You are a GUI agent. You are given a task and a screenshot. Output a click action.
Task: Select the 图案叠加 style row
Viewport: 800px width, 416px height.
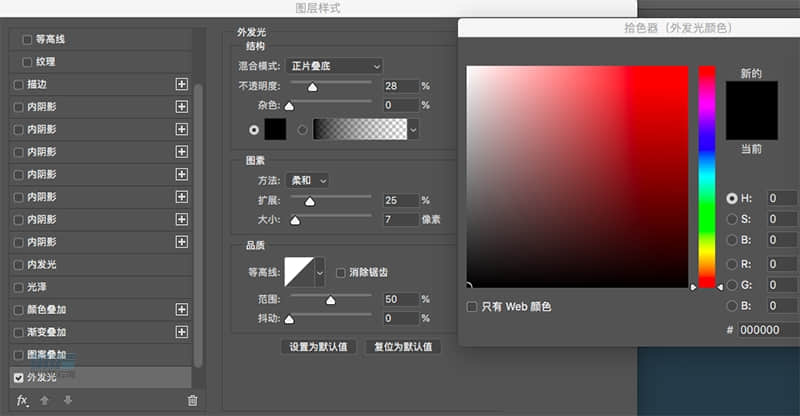(101, 354)
